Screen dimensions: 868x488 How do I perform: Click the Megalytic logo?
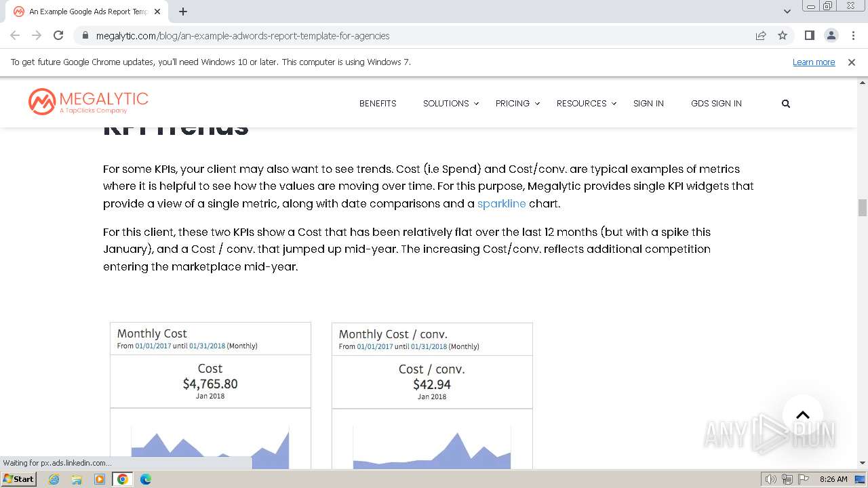[x=88, y=102]
